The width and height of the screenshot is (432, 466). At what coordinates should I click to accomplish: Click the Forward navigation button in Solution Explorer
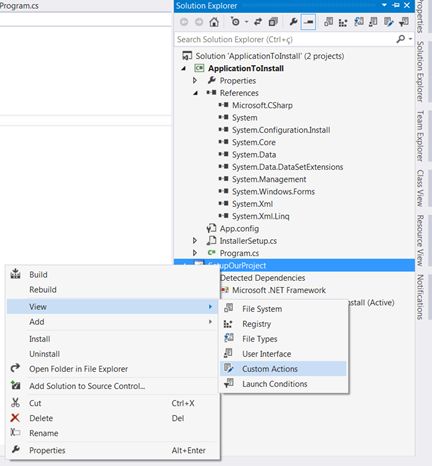click(x=199, y=22)
